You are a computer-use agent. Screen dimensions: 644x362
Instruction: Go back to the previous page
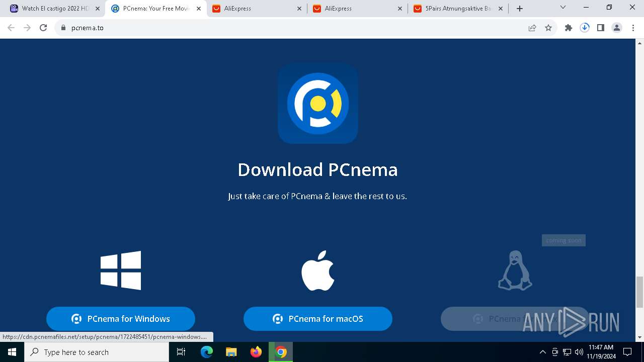[x=11, y=28]
